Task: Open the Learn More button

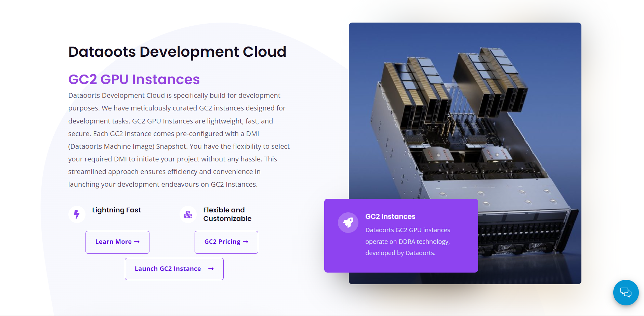Action: [x=117, y=242]
